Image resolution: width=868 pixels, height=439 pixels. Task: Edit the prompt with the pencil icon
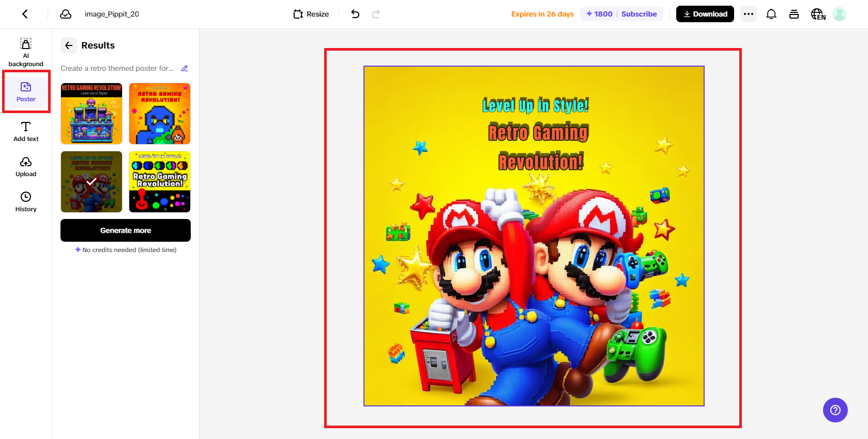(x=185, y=68)
